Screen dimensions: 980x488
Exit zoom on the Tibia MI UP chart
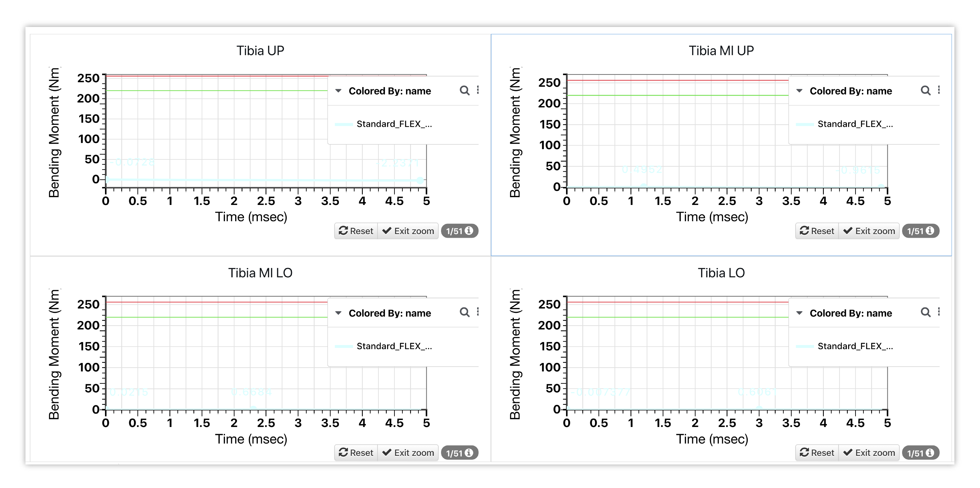(x=869, y=231)
